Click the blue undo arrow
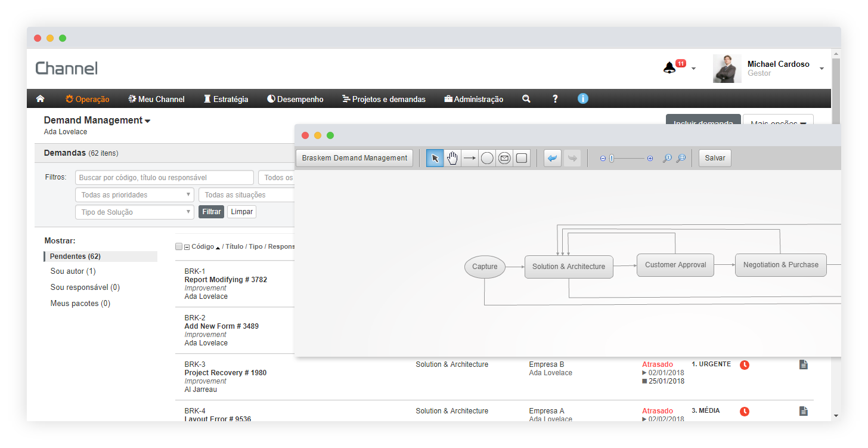Image resolution: width=868 pixels, height=448 pixels. [x=553, y=158]
